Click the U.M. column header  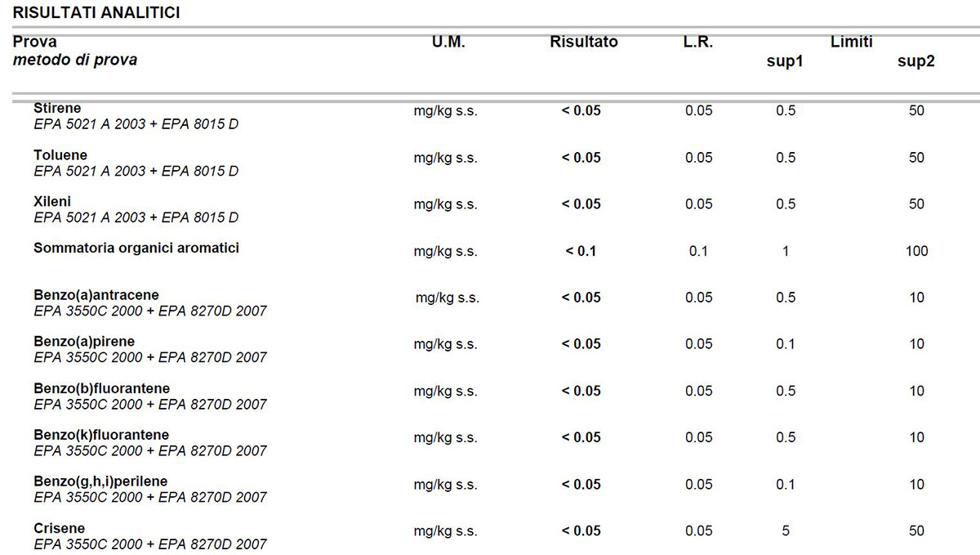448,42
